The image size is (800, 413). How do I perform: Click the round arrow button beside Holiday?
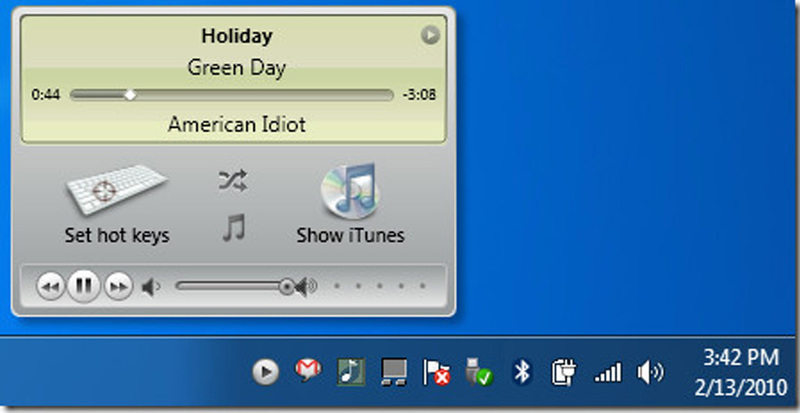click(x=430, y=35)
